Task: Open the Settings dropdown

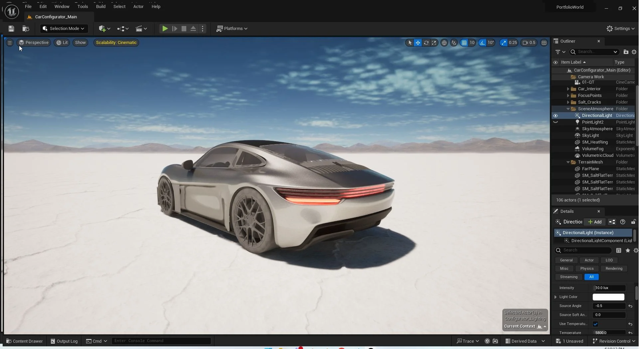Action: tap(620, 29)
